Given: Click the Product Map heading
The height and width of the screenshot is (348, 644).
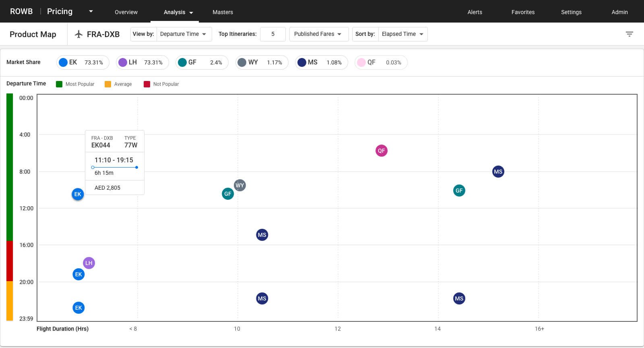Looking at the screenshot, I should tap(33, 34).
